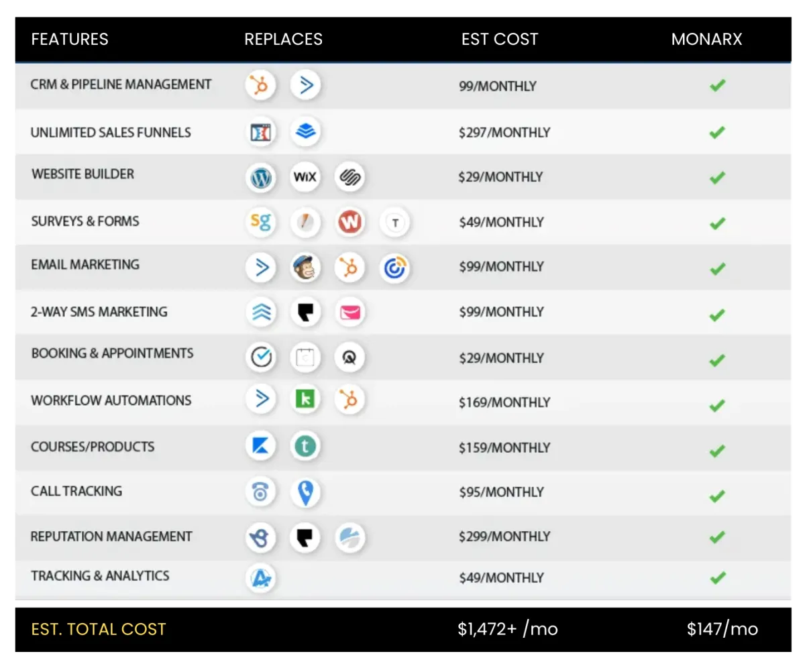This screenshot has height=672, width=805.
Task: Click green checkmark for Tracking & Analytics
Action: coord(717,577)
